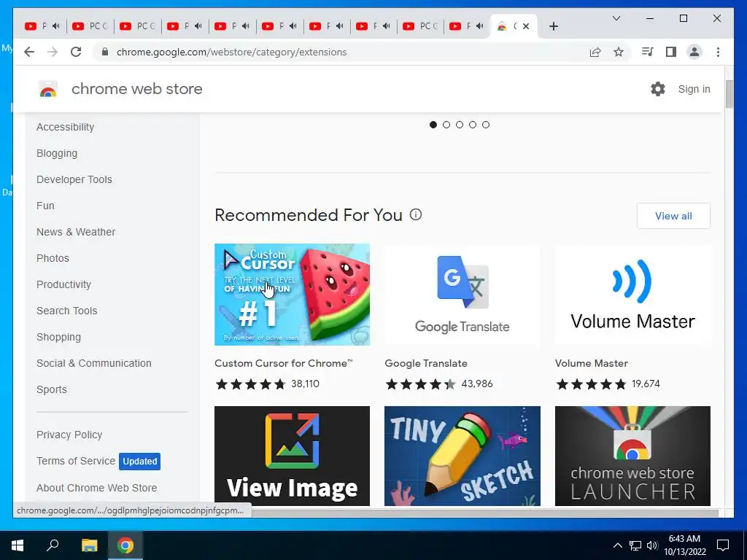This screenshot has width=747, height=560.
Task: Click the vertical page scrollbar thumb
Action: click(729, 94)
